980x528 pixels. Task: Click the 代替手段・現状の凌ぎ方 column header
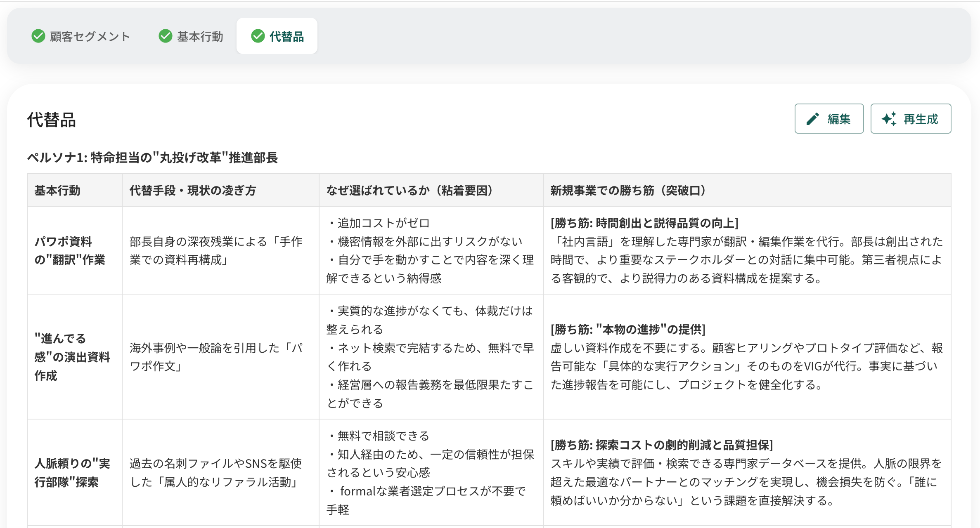[193, 191]
